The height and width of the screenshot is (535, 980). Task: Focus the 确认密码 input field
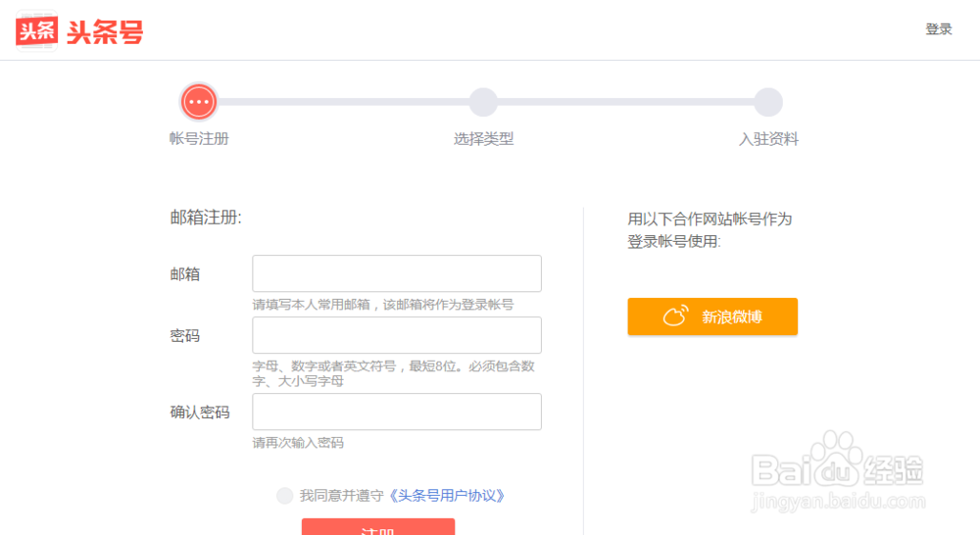(397, 412)
